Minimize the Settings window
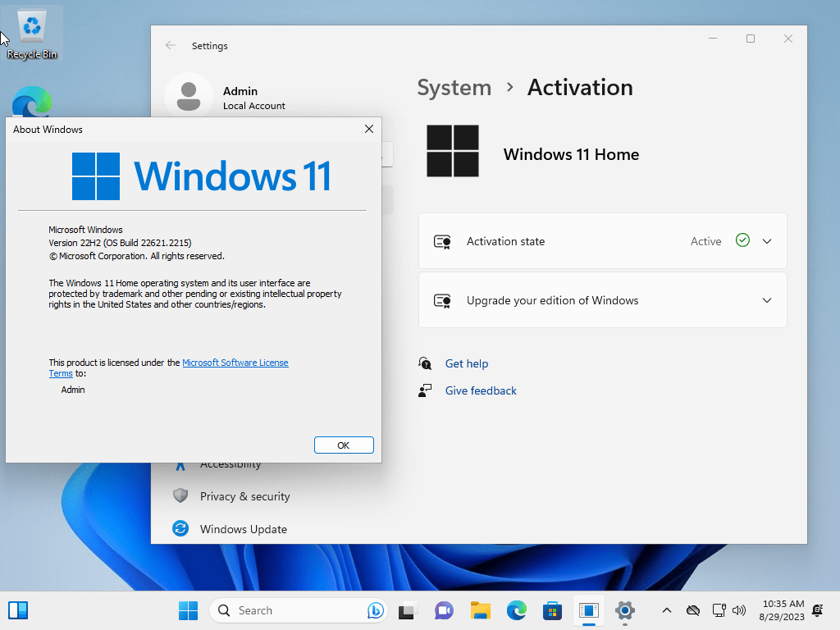Image resolution: width=840 pixels, height=630 pixels. [x=713, y=39]
